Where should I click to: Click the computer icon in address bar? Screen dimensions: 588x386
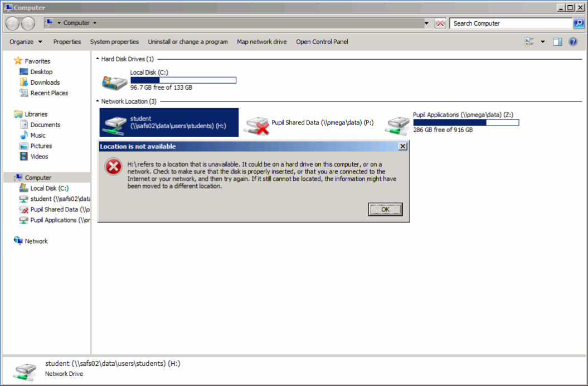point(49,22)
